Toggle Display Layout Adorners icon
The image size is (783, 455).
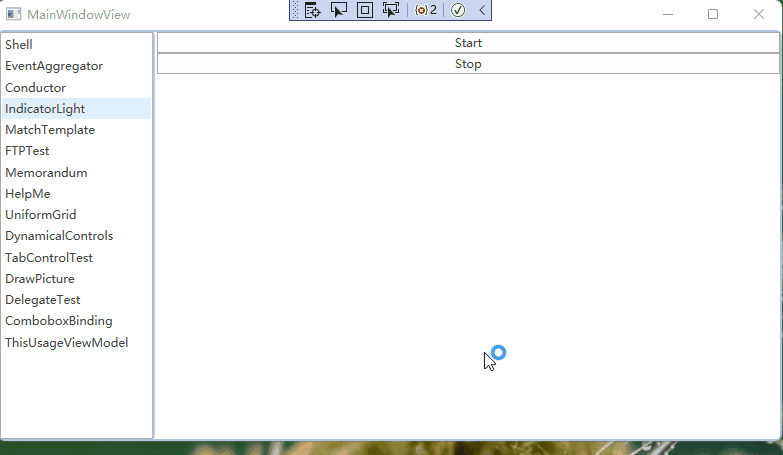click(365, 10)
